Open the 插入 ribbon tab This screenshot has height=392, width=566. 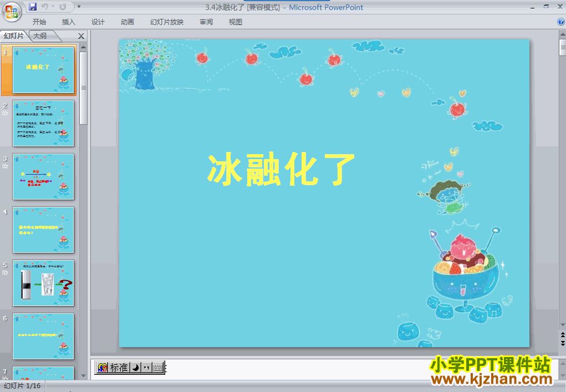coord(68,22)
